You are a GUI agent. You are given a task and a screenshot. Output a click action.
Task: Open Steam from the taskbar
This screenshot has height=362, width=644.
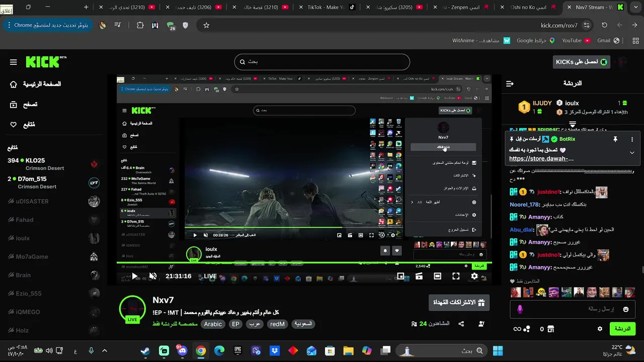click(145, 351)
